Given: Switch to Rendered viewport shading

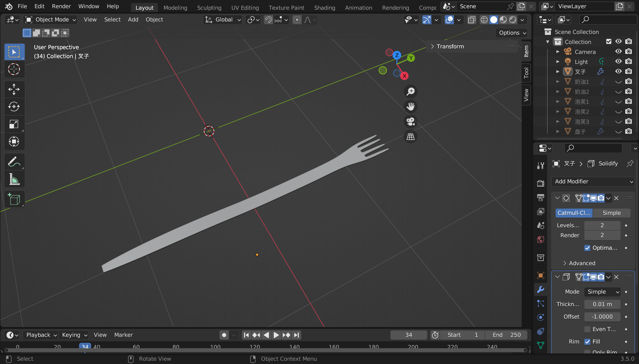Looking at the screenshot, I should (x=513, y=20).
